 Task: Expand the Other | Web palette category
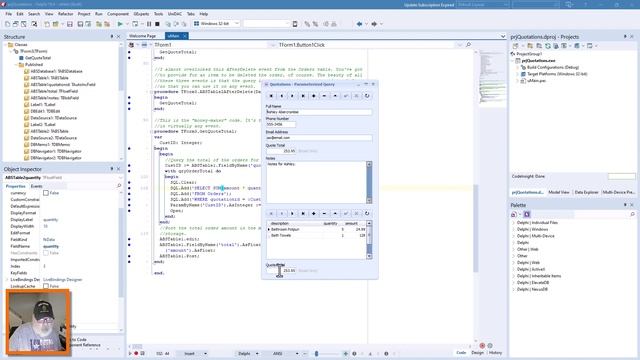click(514, 249)
